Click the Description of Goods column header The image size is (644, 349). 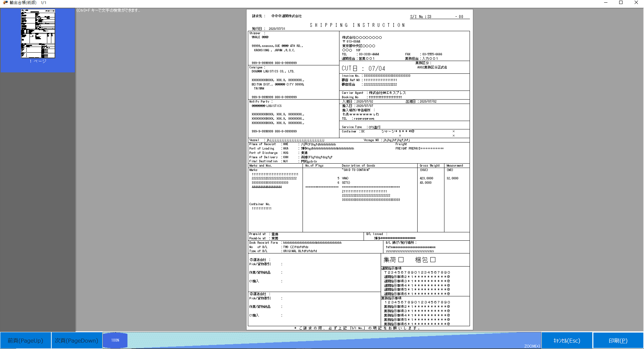pyautogui.click(x=358, y=166)
